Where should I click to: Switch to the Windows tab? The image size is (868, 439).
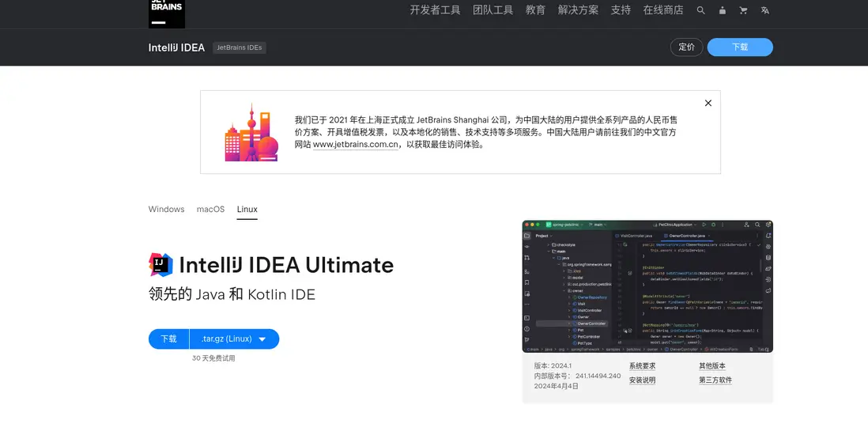[166, 210]
